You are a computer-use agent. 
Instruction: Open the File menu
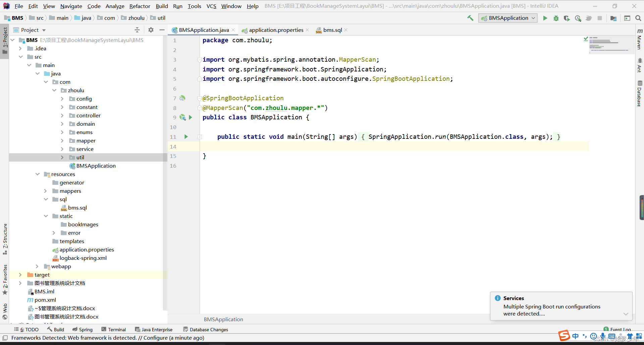19,6
